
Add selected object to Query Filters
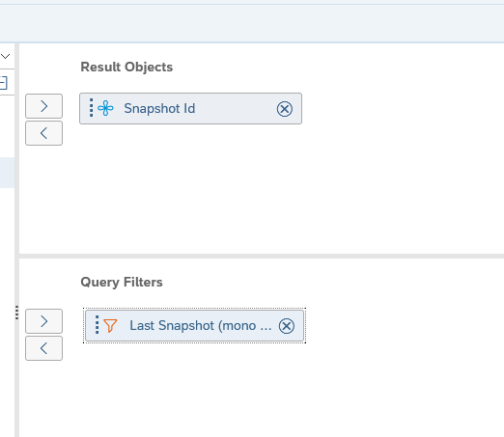click(x=44, y=321)
